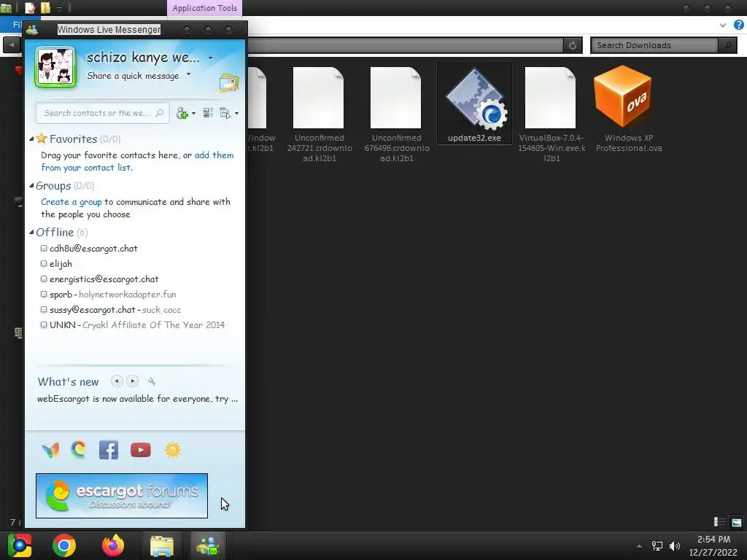Viewport: 747px width, 560px height.
Task: Open Explorer help question mark
Action: [x=738, y=25]
